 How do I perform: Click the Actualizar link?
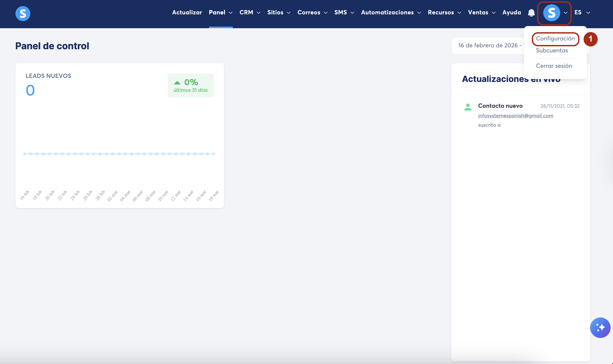187,13
